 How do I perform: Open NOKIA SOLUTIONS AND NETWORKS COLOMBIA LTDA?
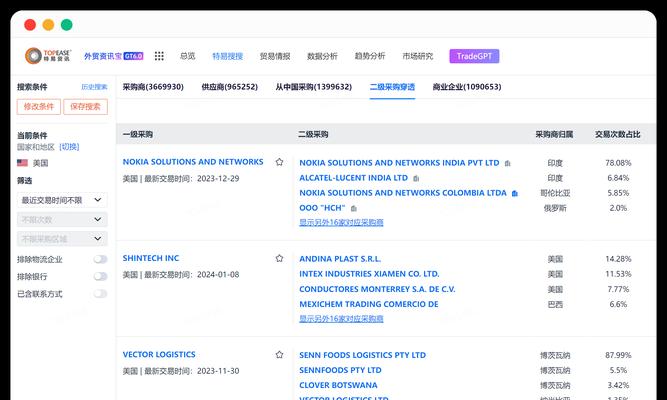pyautogui.click(x=403, y=193)
